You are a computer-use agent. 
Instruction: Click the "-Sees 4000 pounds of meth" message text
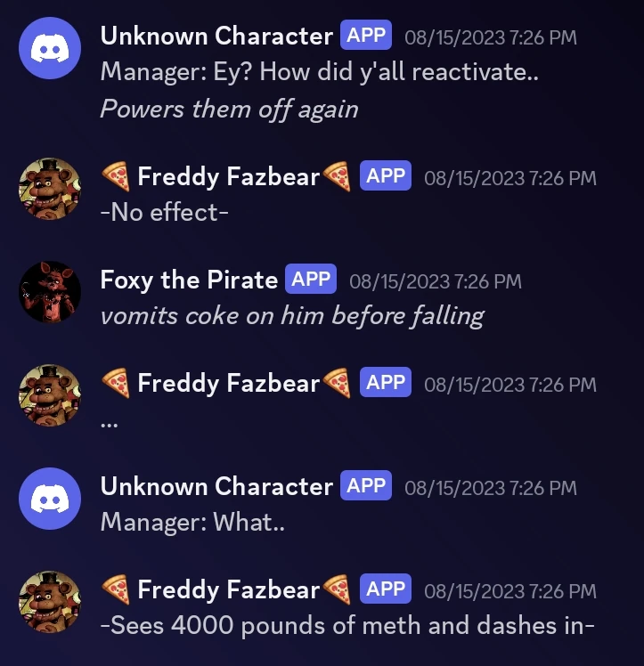tap(347, 625)
